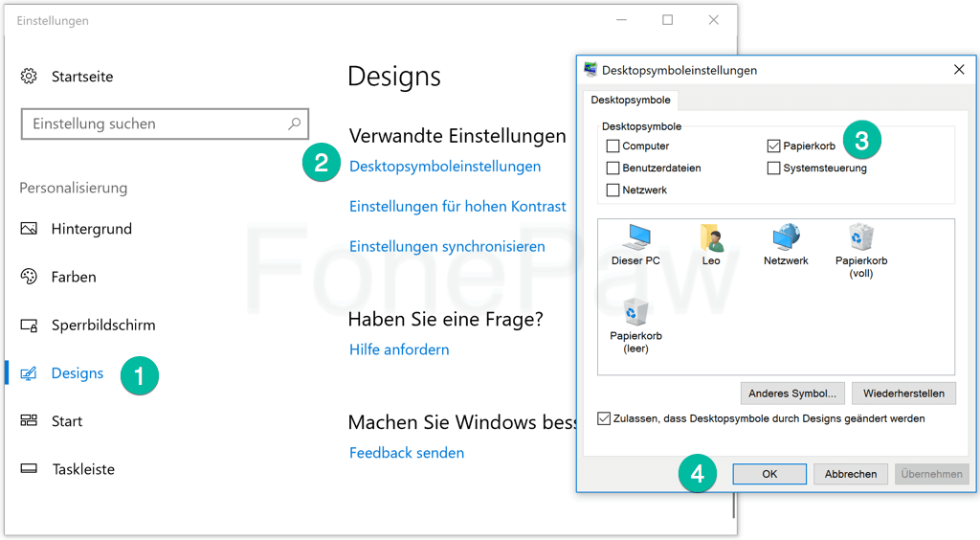Enable the Systemsteuerung checkbox
Image resolution: width=980 pixels, height=540 pixels.
coord(773,169)
